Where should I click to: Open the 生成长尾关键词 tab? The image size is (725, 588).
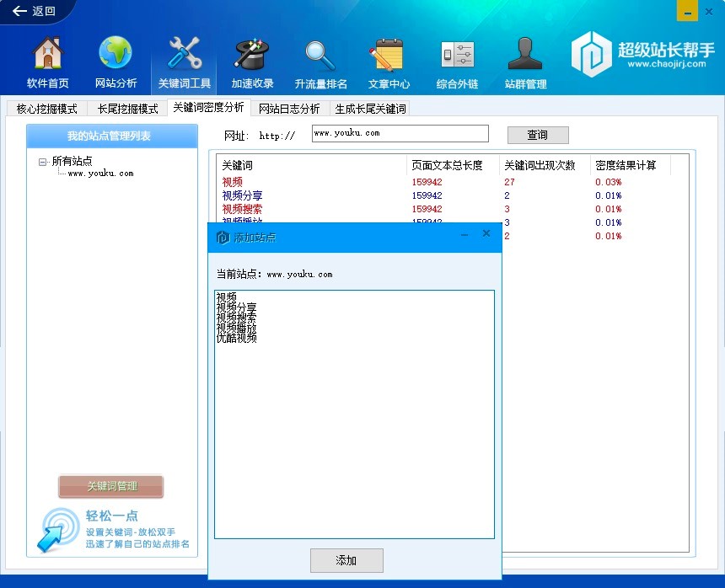tap(370, 109)
